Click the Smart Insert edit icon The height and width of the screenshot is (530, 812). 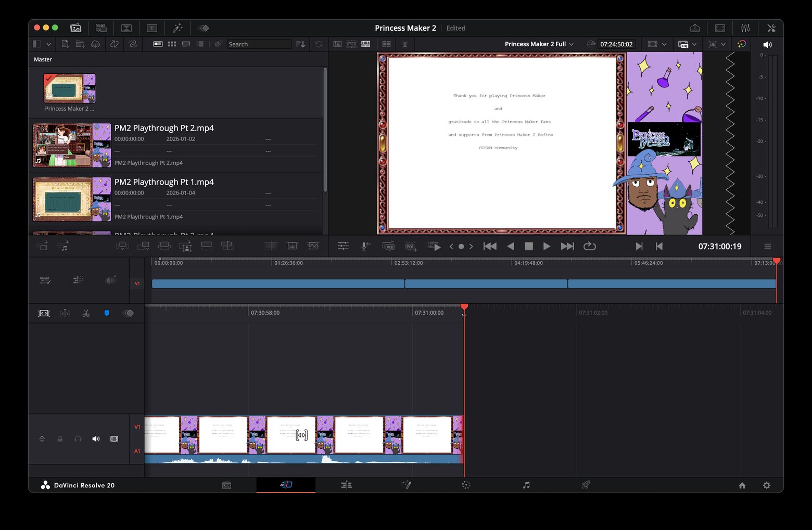[x=122, y=246]
